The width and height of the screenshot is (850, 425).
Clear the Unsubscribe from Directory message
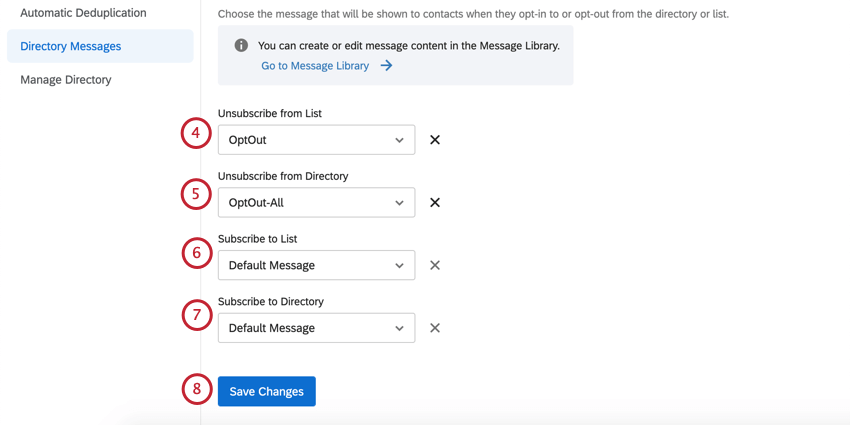[435, 202]
